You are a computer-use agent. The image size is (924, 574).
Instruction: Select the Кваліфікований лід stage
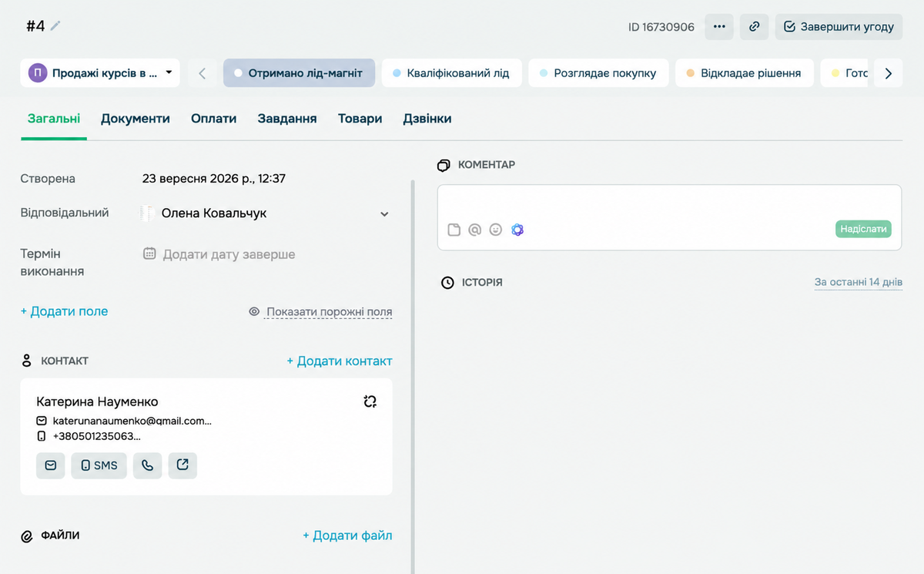pos(451,73)
